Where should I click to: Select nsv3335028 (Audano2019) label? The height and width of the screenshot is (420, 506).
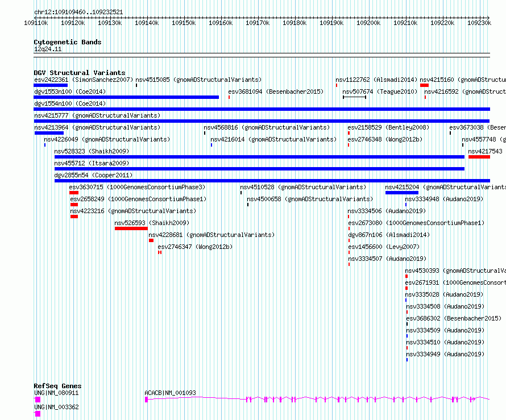click(444, 294)
